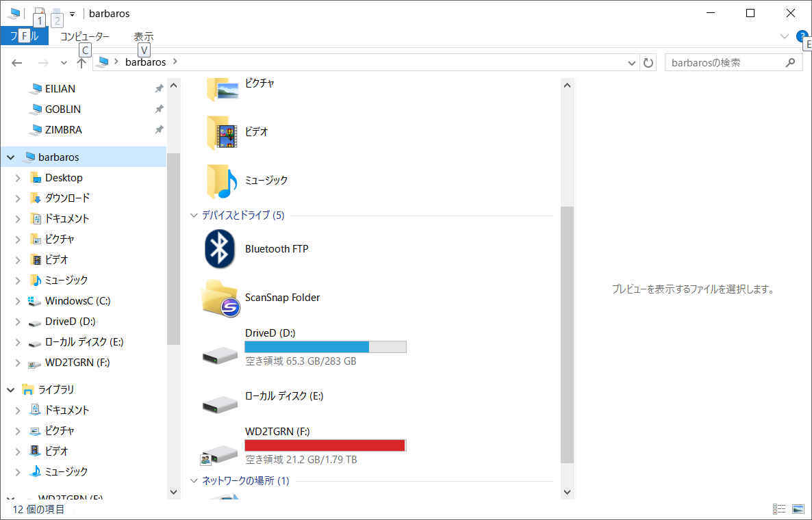
Task: Select ローカル ディスク (E:) in the tree
Action: click(x=84, y=342)
